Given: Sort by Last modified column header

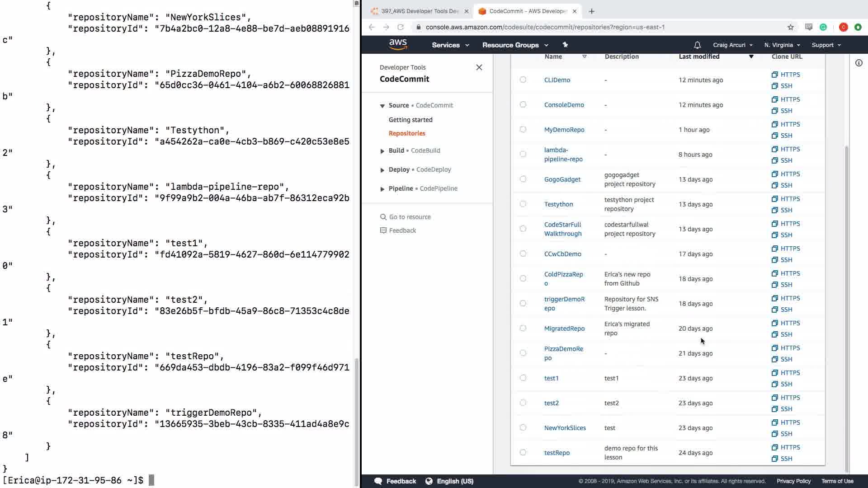Looking at the screenshot, I should point(699,56).
